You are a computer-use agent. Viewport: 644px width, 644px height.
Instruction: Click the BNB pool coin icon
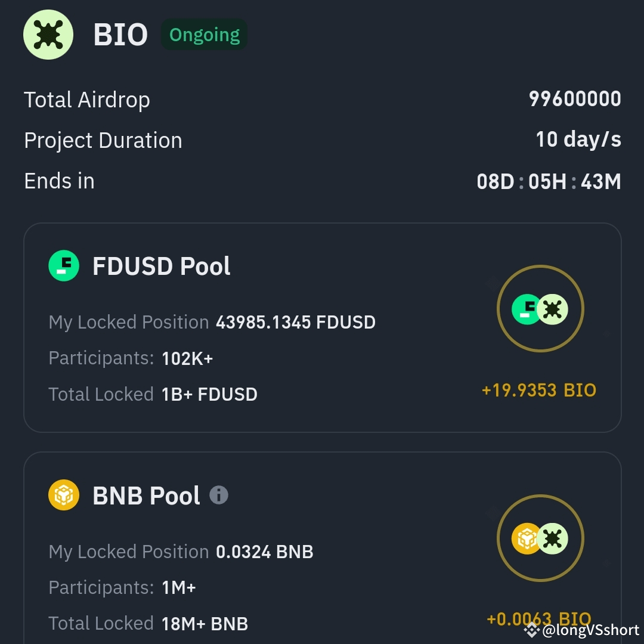[x=64, y=495]
